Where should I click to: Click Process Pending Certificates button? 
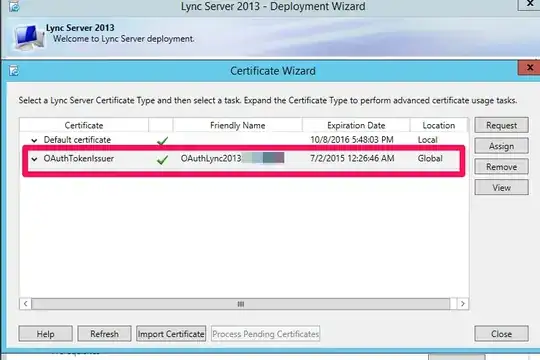click(266, 333)
